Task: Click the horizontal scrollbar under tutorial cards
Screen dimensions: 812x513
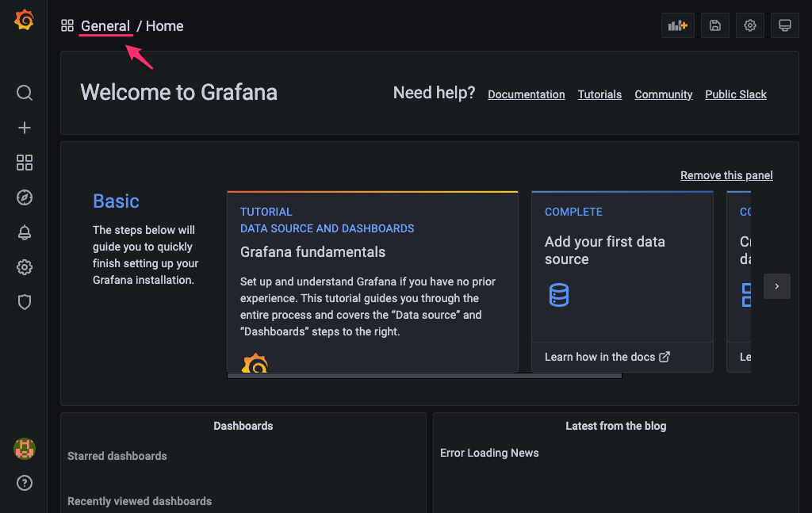Action: pyautogui.click(x=425, y=376)
